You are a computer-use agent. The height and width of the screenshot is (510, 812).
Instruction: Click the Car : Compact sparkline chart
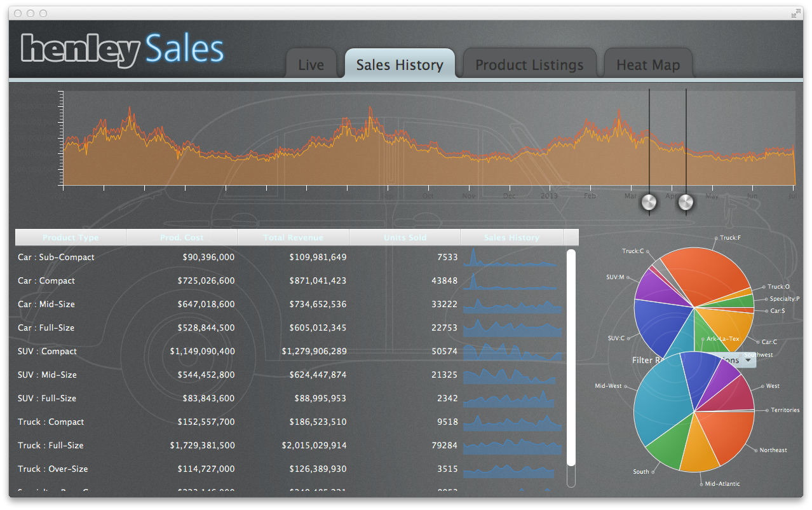(512, 282)
